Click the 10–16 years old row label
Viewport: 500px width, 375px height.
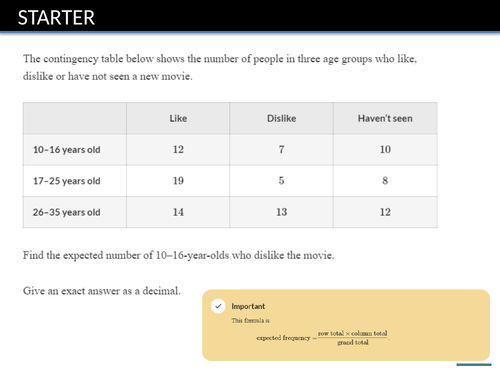[67, 150]
